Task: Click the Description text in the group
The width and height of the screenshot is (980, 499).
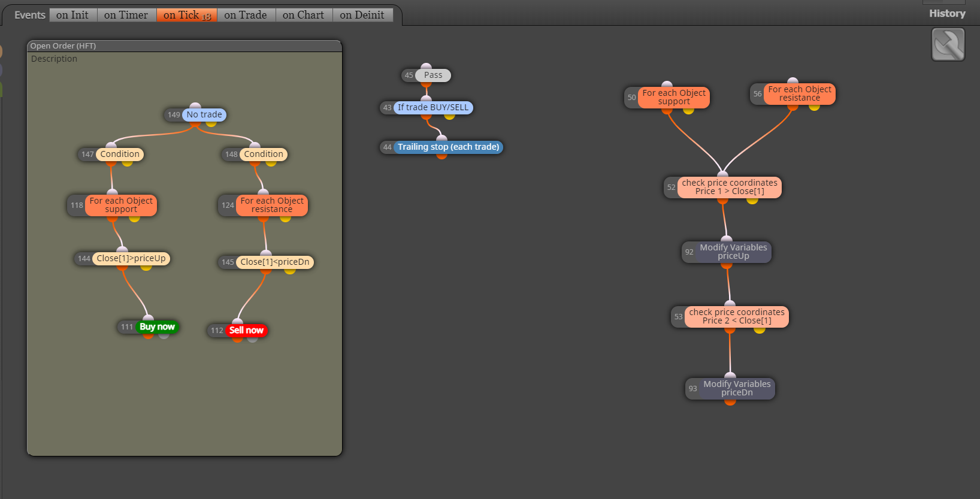Action: tap(54, 59)
